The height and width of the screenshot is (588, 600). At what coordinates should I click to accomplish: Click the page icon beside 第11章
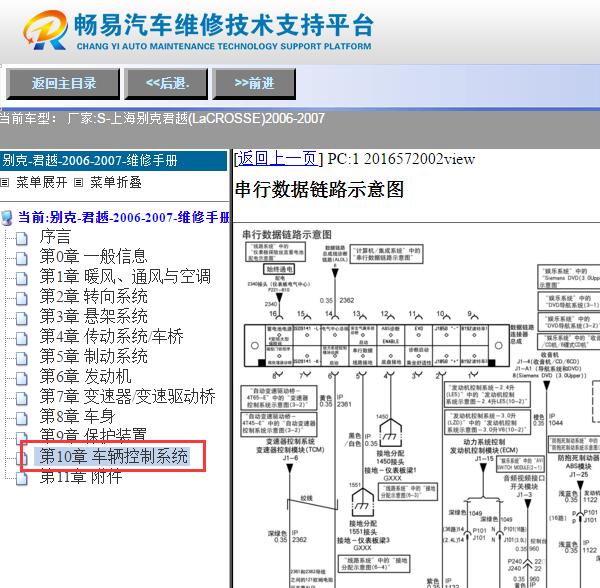[x=22, y=478]
